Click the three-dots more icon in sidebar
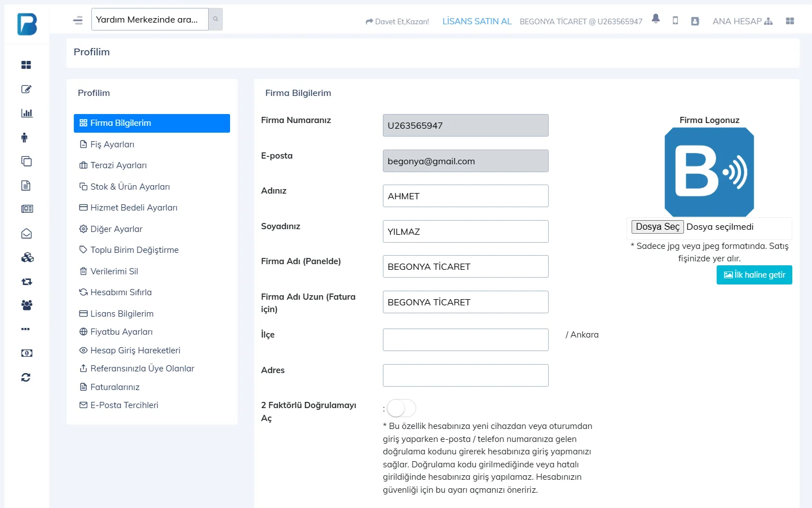Image resolution: width=812 pixels, height=508 pixels. tap(25, 329)
